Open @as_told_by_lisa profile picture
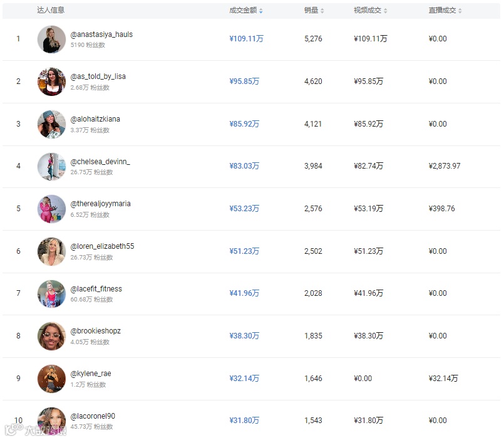The width and height of the screenshot is (504, 440). (51, 81)
